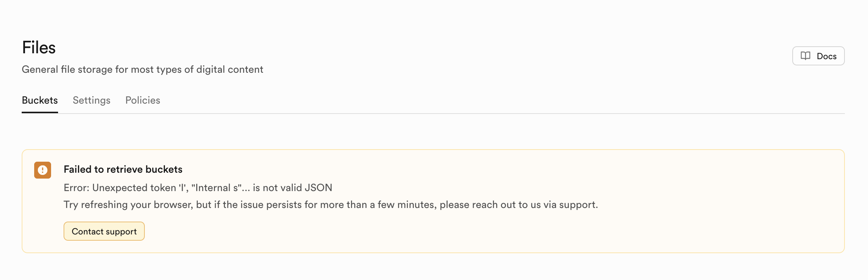Click the Try refreshing your browser sentence
The height and width of the screenshot is (280, 868).
coord(331,205)
